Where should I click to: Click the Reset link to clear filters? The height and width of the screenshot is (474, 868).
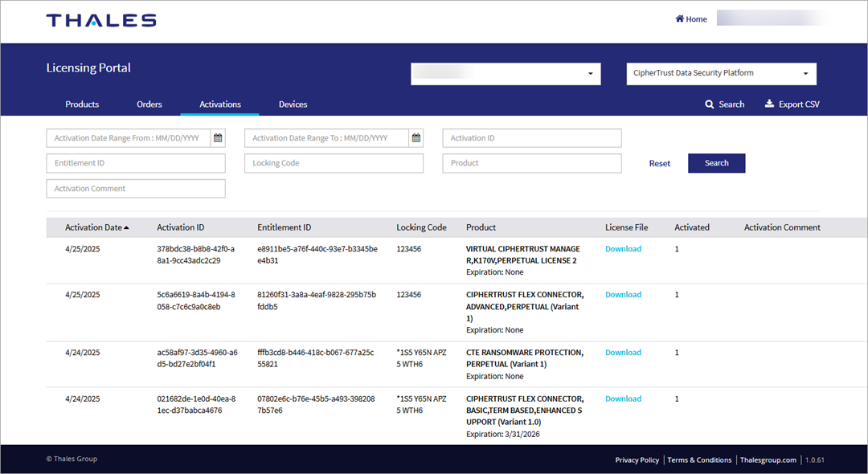[x=659, y=163]
